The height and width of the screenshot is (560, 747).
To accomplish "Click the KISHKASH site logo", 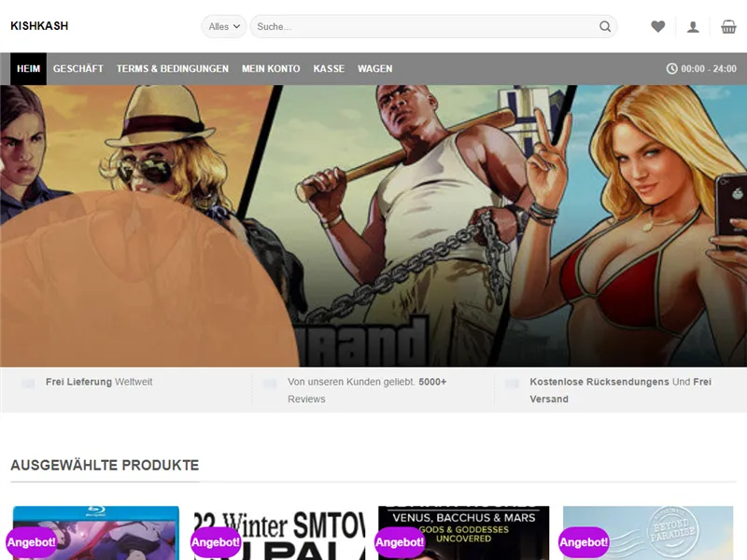I will [x=39, y=26].
